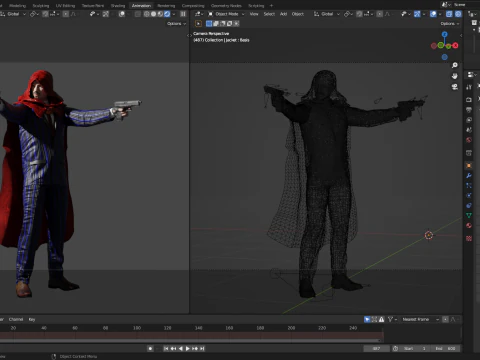This screenshot has width=480, height=360.
Task: Click the blue Z axis on navigation gizmo
Action: coord(445,34)
